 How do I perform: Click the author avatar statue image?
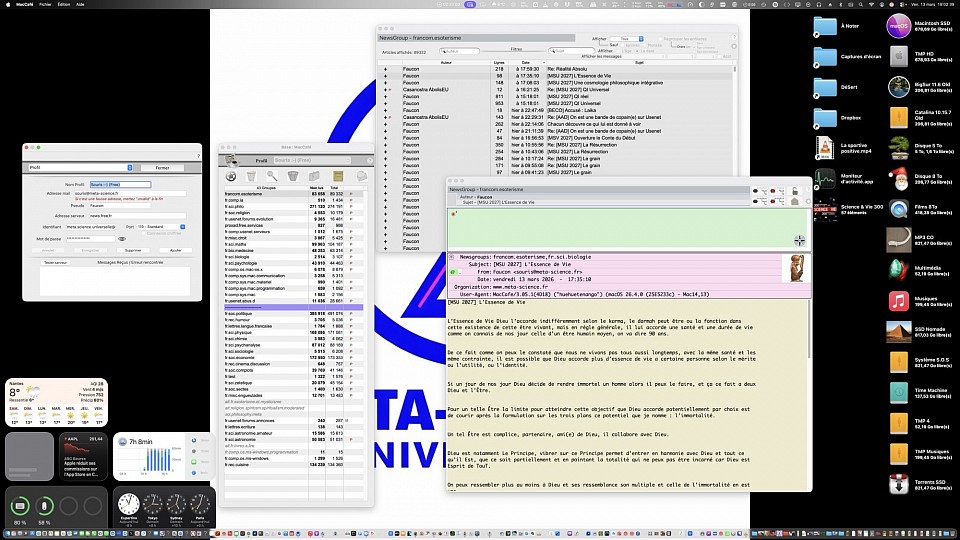(x=796, y=268)
